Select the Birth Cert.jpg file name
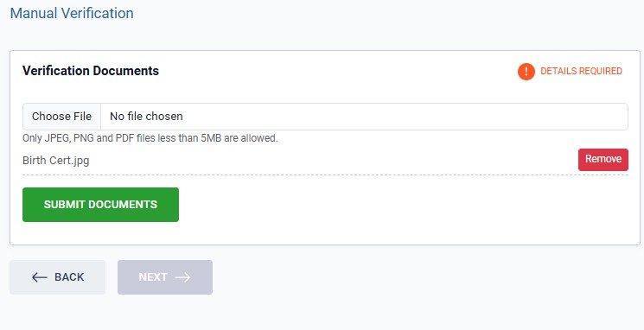The height and width of the screenshot is (330, 644). click(56, 160)
